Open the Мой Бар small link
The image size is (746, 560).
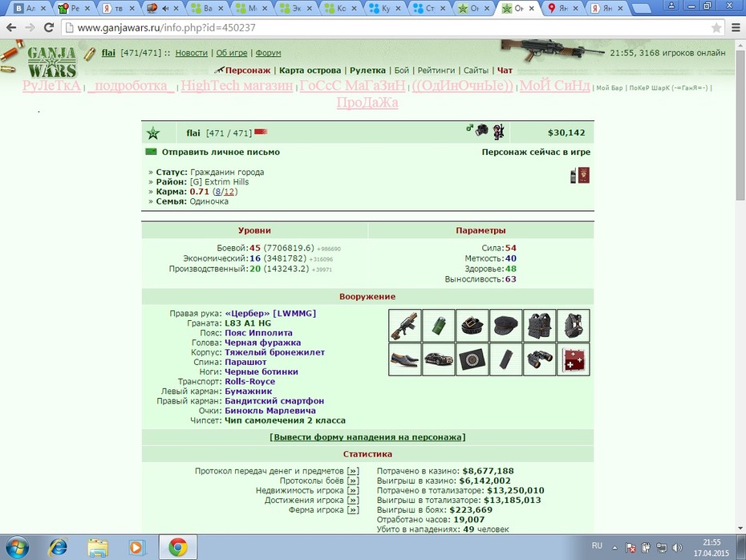point(610,88)
